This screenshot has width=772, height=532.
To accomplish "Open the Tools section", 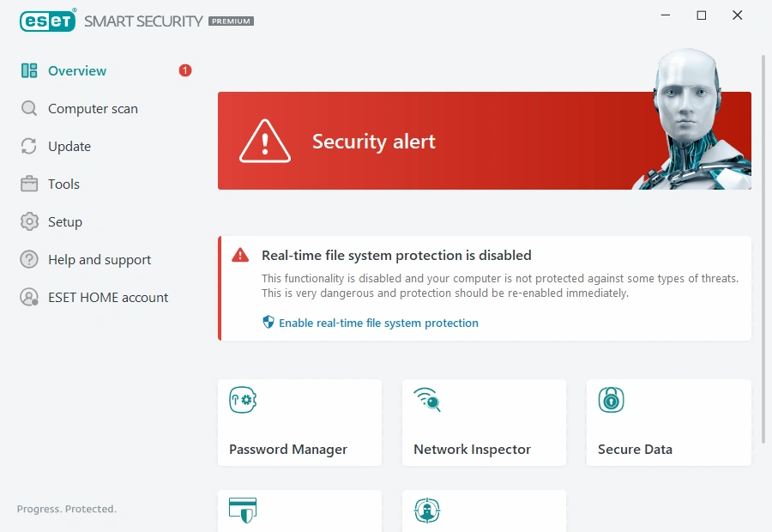I will pyautogui.click(x=64, y=184).
